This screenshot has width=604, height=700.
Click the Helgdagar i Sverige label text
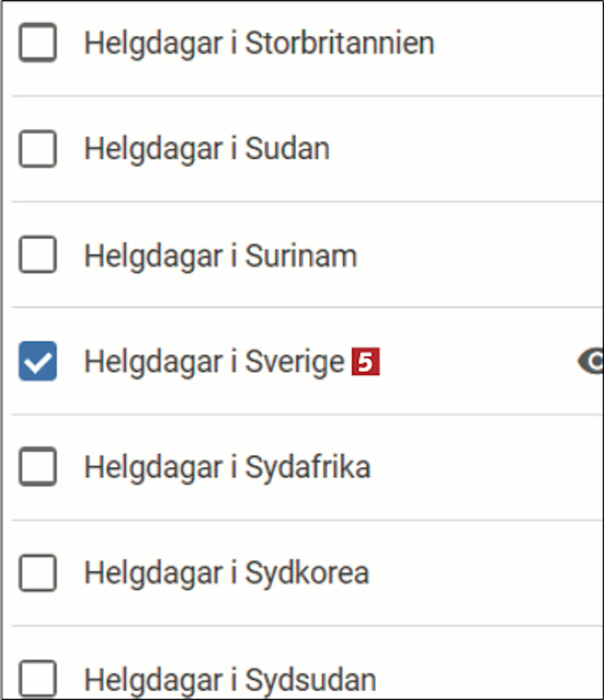click(x=214, y=361)
